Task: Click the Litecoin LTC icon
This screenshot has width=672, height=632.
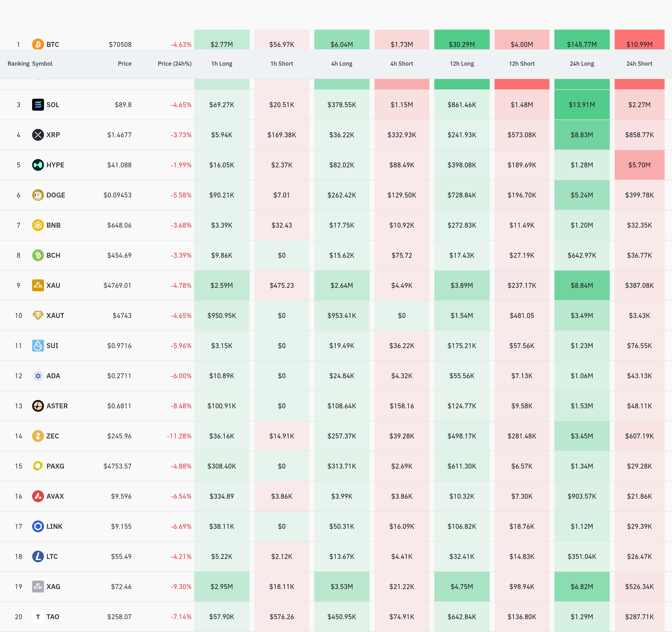Action: [38, 556]
